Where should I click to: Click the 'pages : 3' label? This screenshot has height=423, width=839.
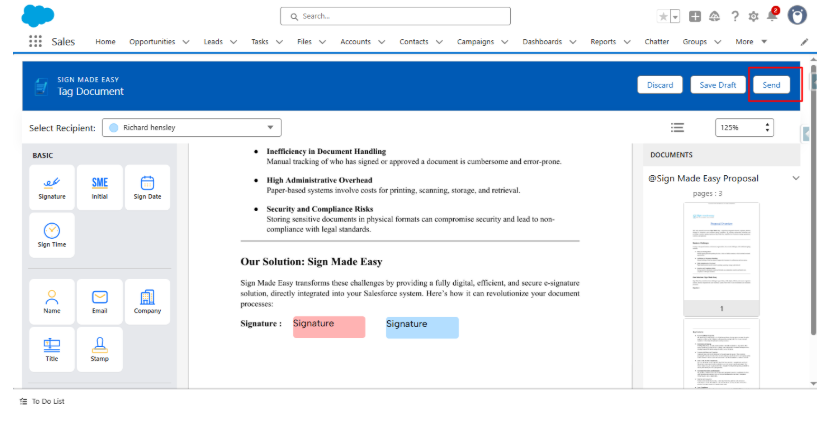707,194
